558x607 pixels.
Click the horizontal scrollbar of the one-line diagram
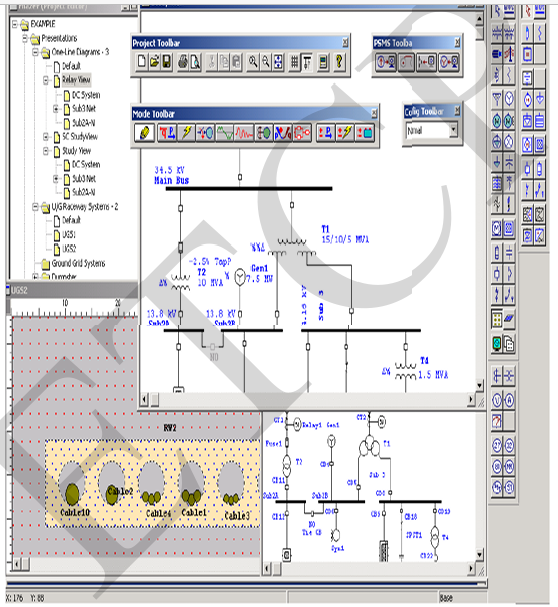[x=307, y=399]
